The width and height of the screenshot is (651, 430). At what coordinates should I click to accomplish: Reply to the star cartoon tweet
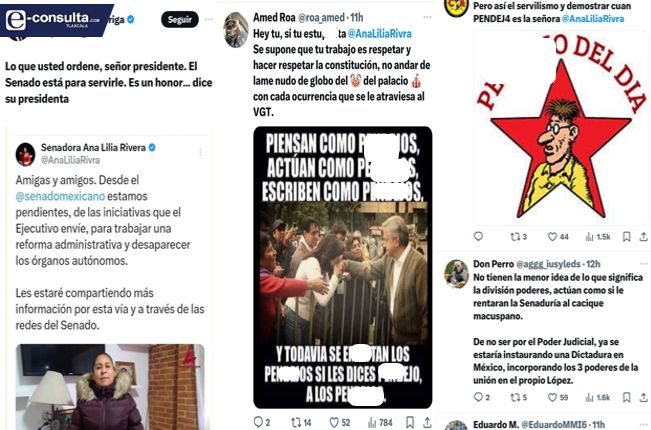tap(478, 236)
